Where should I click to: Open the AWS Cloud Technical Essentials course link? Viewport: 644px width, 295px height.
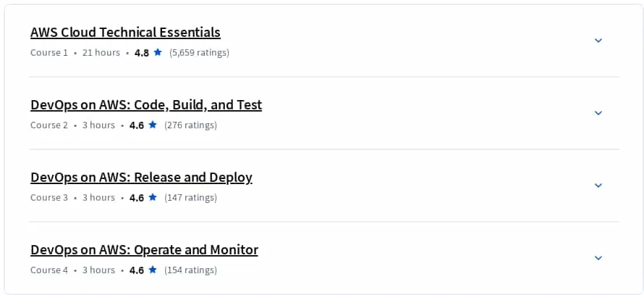coord(125,33)
